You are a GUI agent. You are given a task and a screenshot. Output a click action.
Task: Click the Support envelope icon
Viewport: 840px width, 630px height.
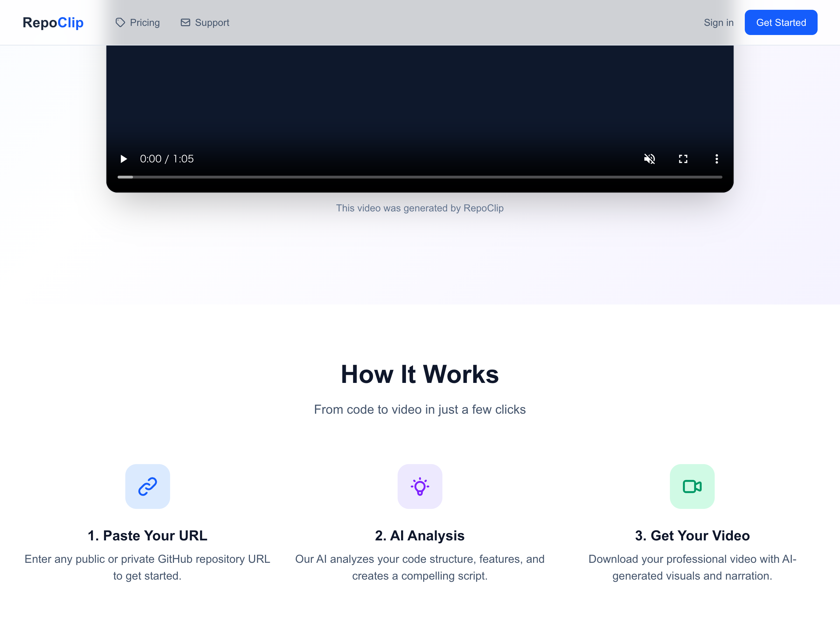point(185,22)
